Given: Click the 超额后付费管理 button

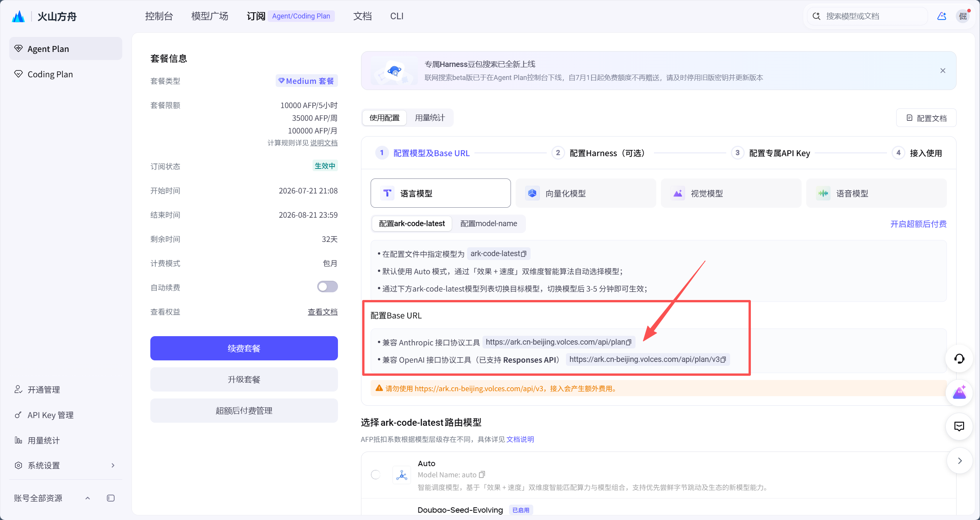Looking at the screenshot, I should (x=244, y=411).
